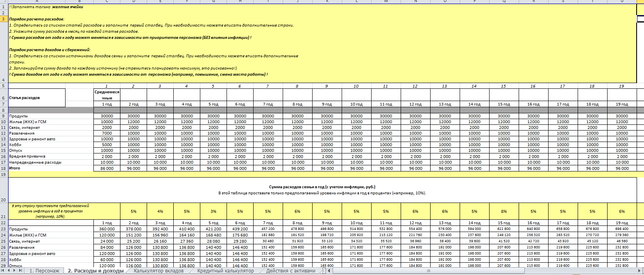The width and height of the screenshot is (644, 275).
Task: Click the 7000 Развлечения value for year 1
Action: click(x=107, y=133)
